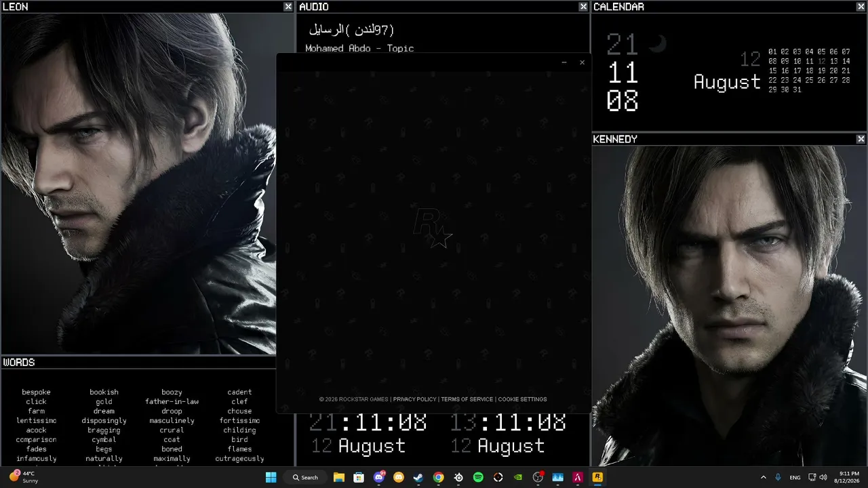Select the Rockstar Games Launcher taskbar icon
Viewport: 868px width, 488px height.
(x=597, y=477)
